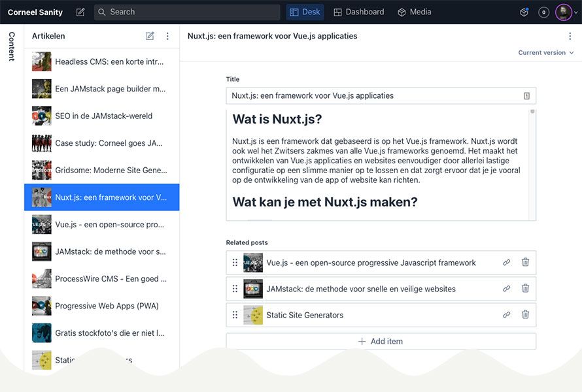
Task: Open Case study: Corneel goes JA... article
Action: [102, 143]
